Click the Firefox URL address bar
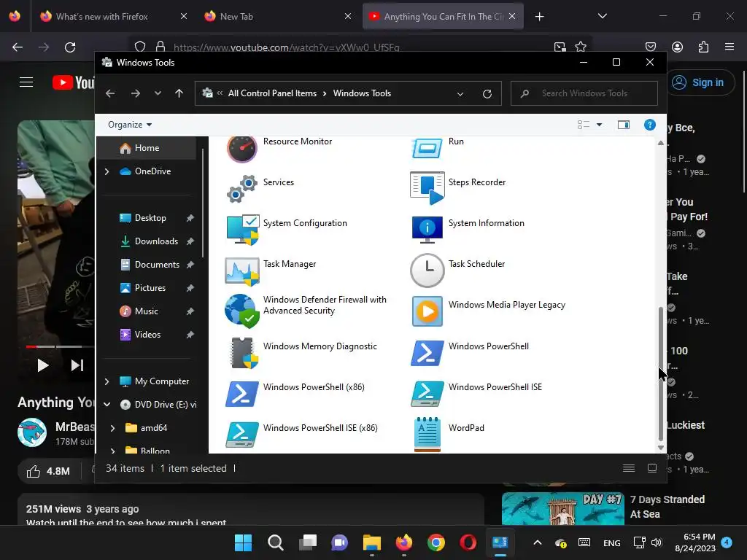The image size is (747, 560). coord(360,47)
